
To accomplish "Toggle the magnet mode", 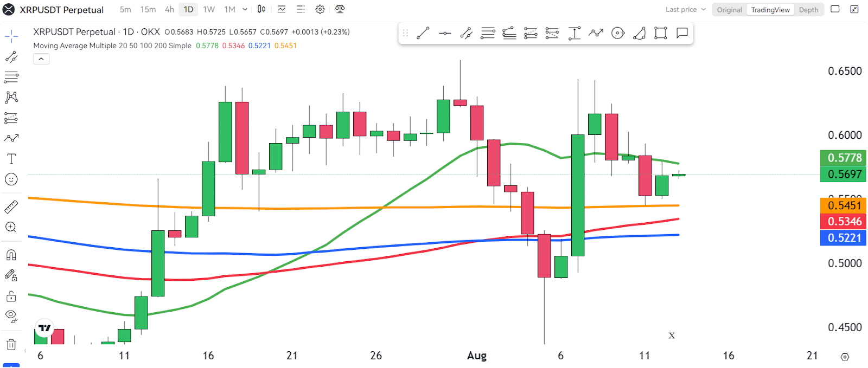I will click(x=11, y=255).
